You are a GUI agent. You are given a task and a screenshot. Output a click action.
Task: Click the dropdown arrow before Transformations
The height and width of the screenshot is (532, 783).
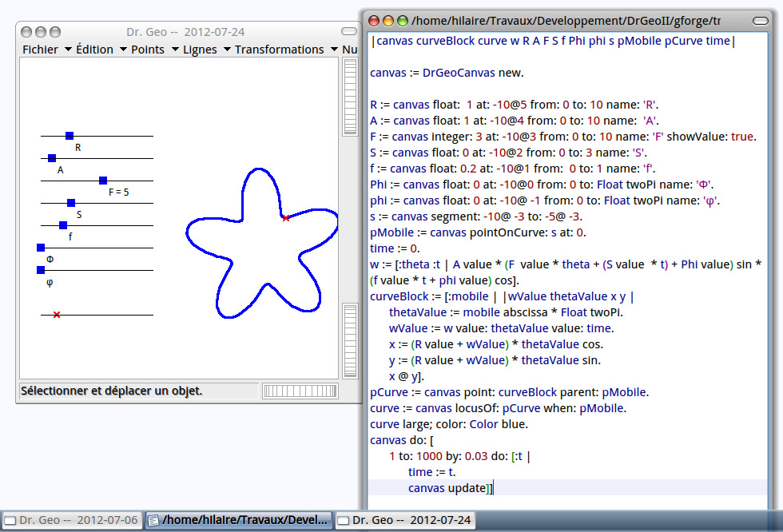click(x=227, y=50)
